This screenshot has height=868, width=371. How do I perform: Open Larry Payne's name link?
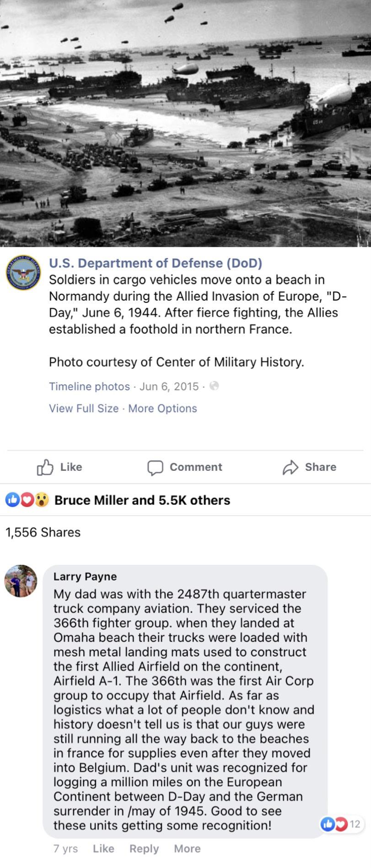click(x=85, y=577)
